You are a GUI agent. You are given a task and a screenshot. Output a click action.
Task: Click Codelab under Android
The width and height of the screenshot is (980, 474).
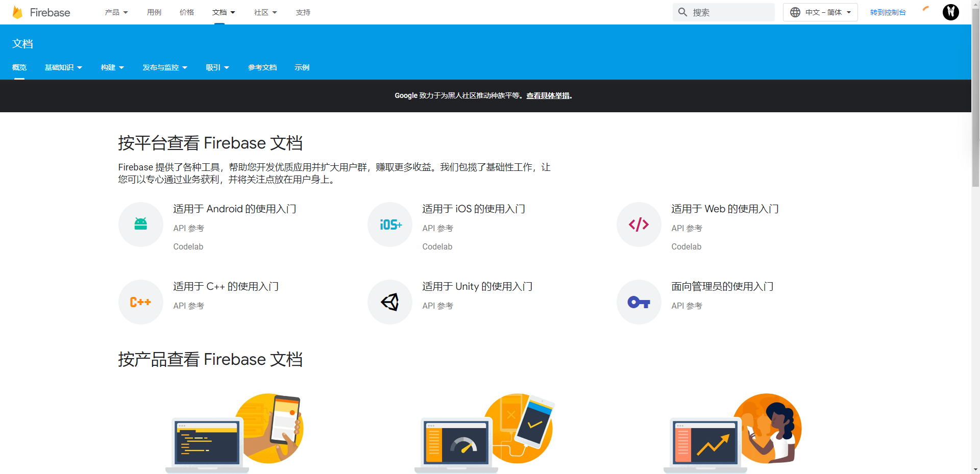click(188, 246)
